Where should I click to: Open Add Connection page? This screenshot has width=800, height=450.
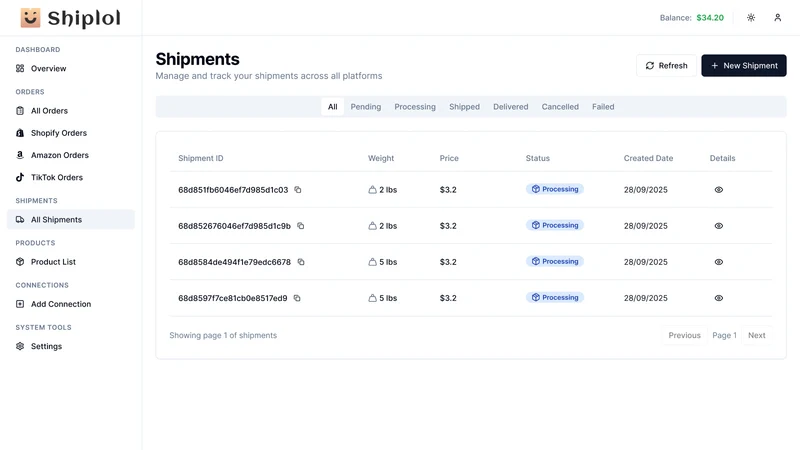pos(71,304)
